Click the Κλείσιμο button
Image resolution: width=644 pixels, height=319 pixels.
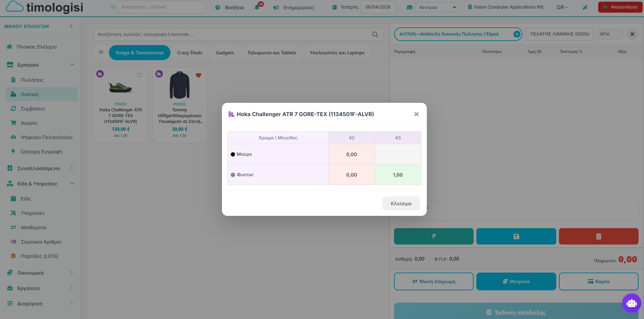[x=401, y=204]
